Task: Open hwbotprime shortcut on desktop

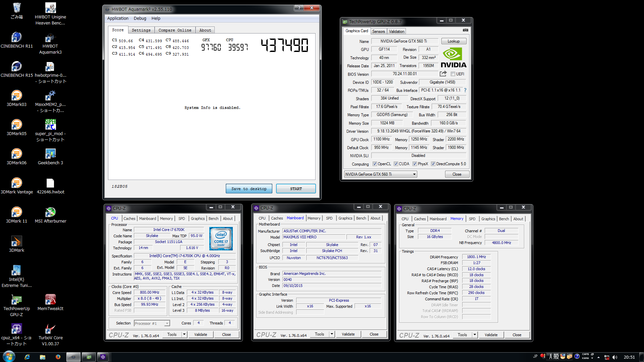Action: pyautogui.click(x=50, y=72)
